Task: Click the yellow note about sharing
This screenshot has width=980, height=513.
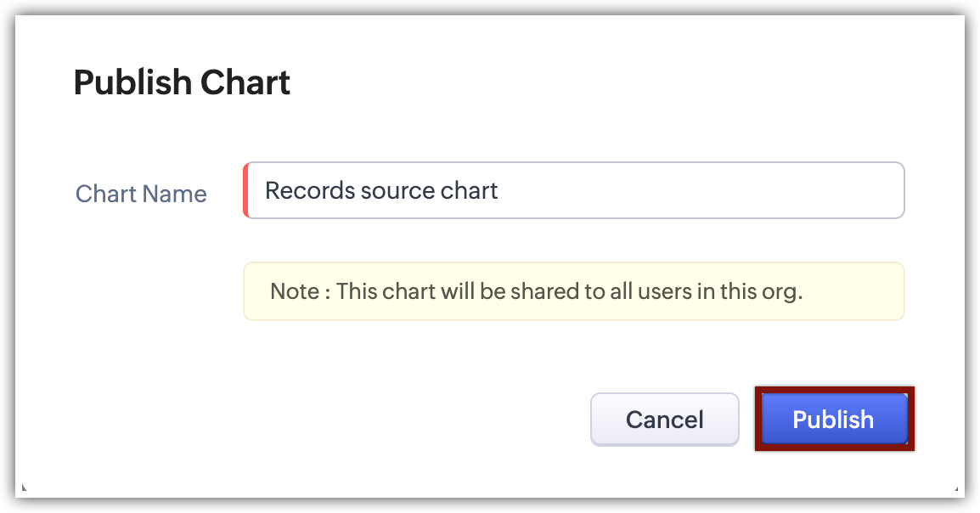Action: pos(574,291)
